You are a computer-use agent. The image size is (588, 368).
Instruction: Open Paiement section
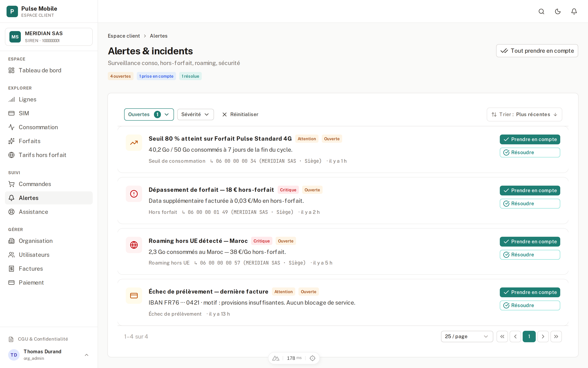(49, 282)
